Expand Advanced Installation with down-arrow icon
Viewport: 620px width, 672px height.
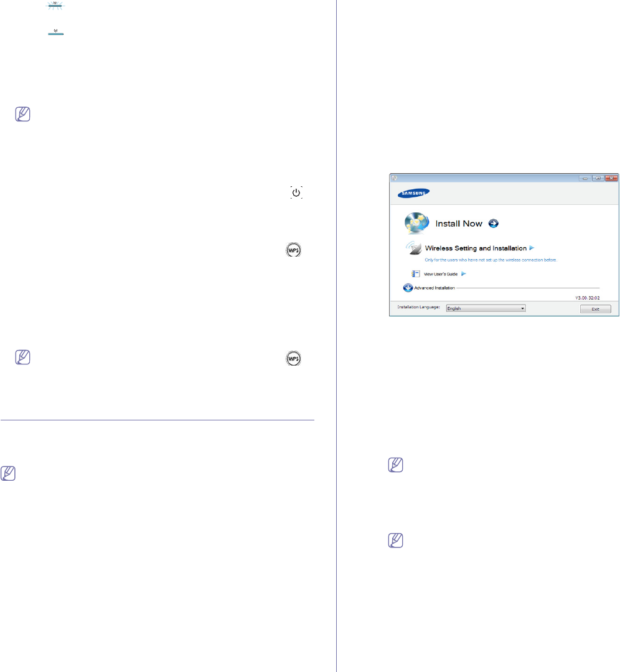[408, 288]
